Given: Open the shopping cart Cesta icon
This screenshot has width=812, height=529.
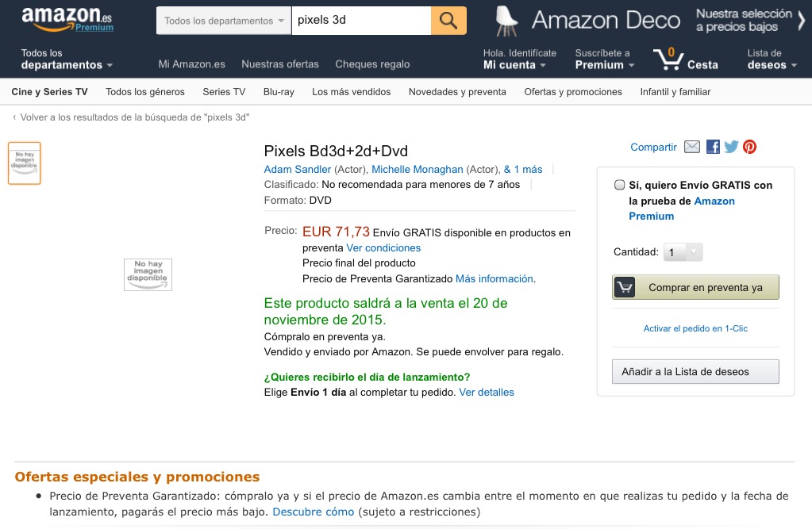Looking at the screenshot, I should (685, 59).
